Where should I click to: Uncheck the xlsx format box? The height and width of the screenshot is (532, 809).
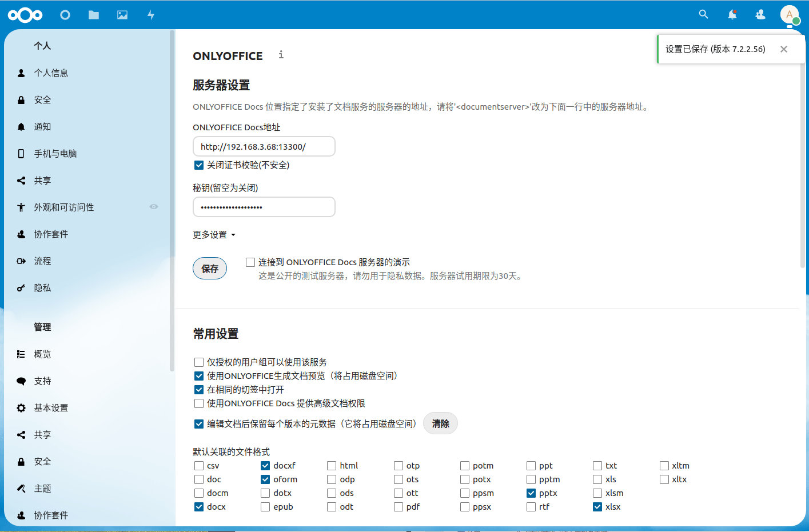click(x=597, y=507)
